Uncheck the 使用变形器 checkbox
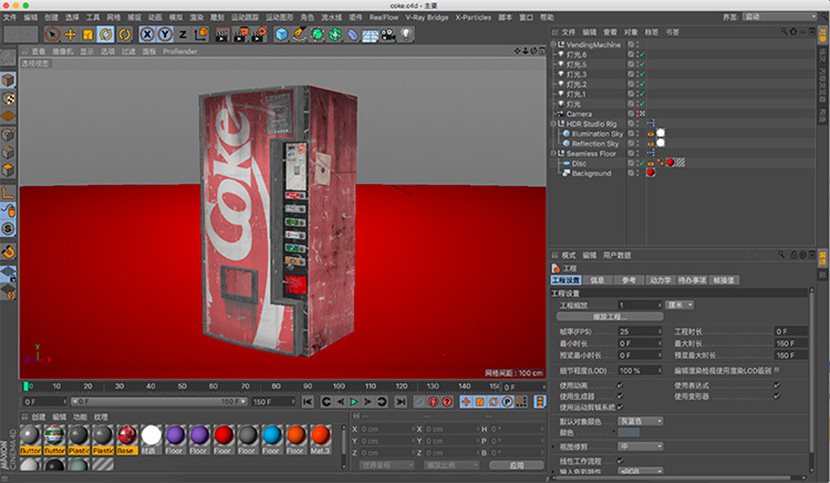The image size is (830, 483). tap(777, 396)
